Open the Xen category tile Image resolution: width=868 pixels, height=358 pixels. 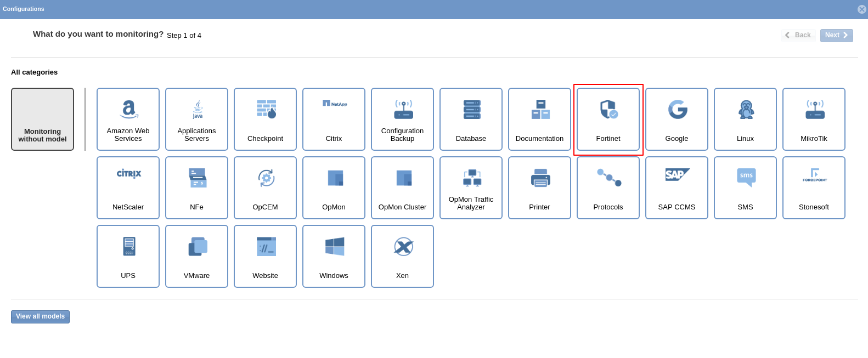pos(402,256)
